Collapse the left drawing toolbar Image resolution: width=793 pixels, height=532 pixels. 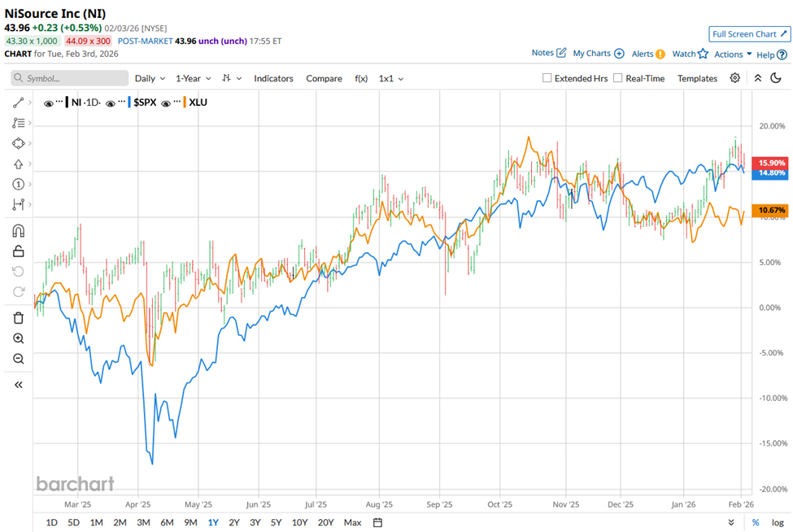click(19, 385)
